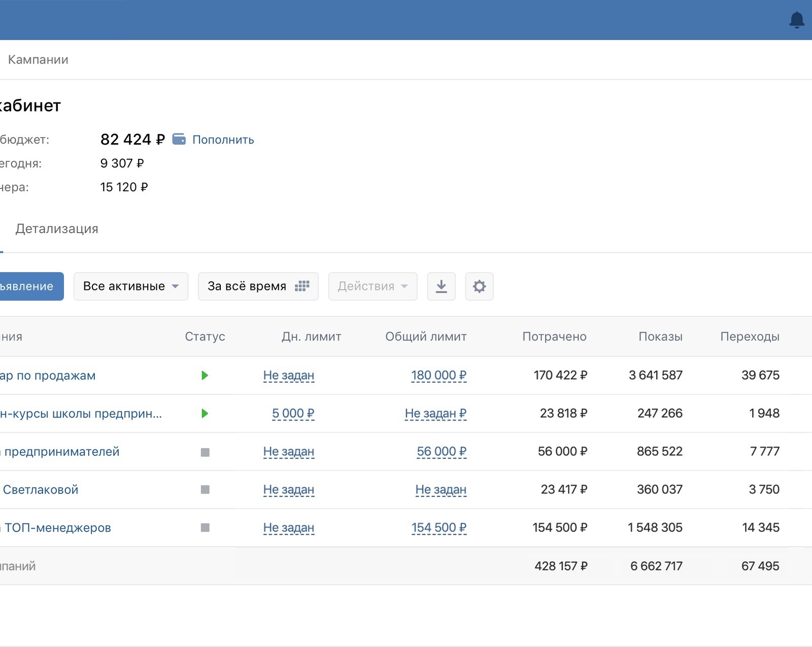This screenshot has width=812, height=647.
Task: Sort by the Переходы column header
Action: [x=750, y=336]
